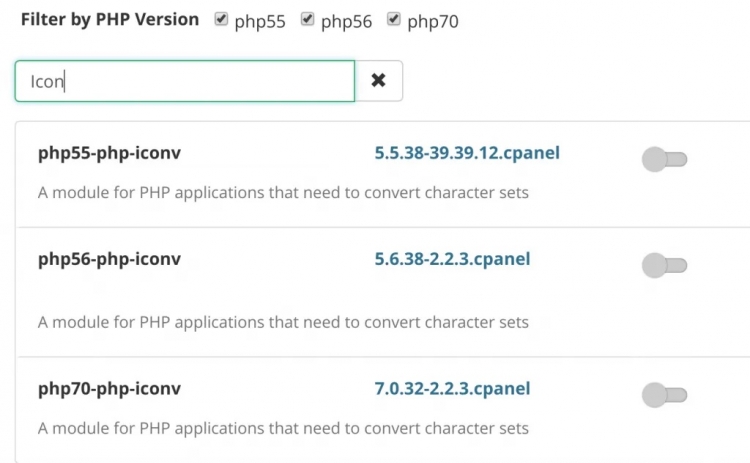This screenshot has height=463, width=750.
Task: Click the php55 filter label text
Action: 261,21
